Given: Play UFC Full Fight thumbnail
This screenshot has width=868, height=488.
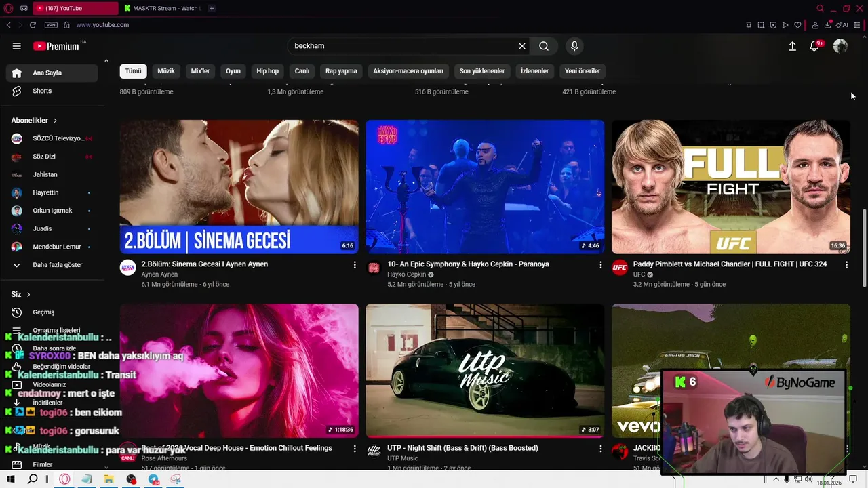Looking at the screenshot, I should click(731, 187).
